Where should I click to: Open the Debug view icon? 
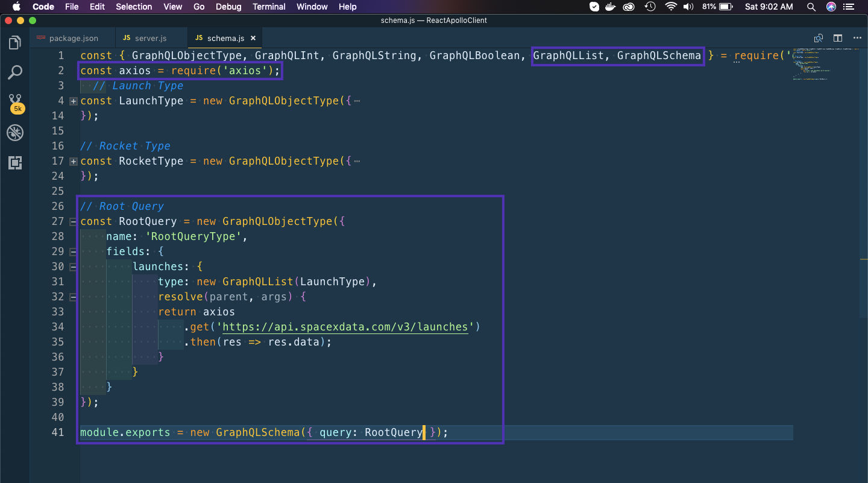point(15,133)
